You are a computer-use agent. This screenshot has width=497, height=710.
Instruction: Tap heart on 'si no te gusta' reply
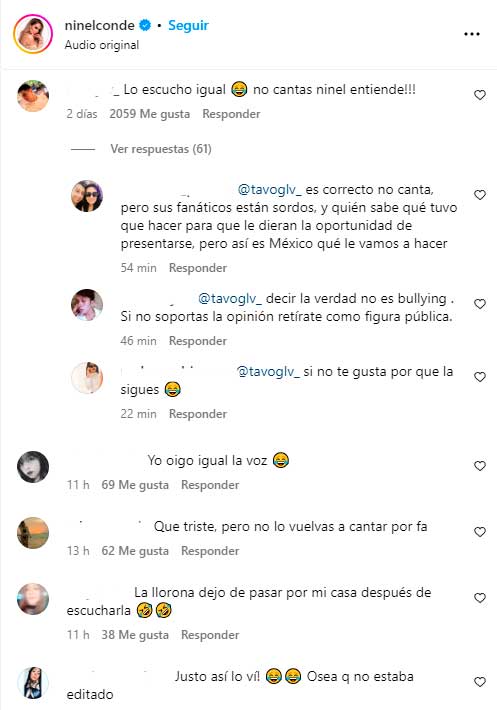pyautogui.click(x=480, y=377)
